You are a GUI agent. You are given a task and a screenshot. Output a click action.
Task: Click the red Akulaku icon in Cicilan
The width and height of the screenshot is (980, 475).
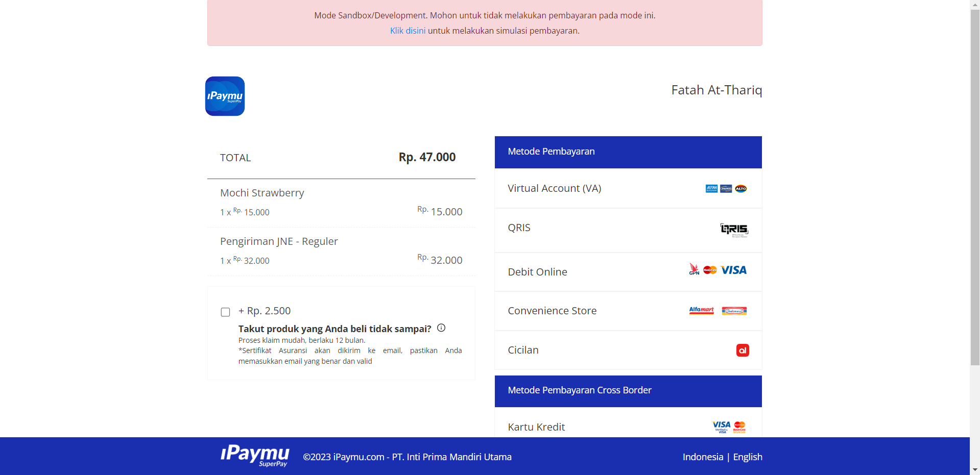pyautogui.click(x=743, y=351)
